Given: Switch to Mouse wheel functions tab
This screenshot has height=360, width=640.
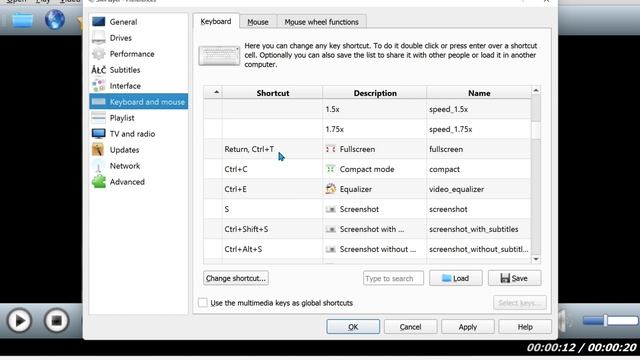Looking at the screenshot, I should pyautogui.click(x=322, y=22).
